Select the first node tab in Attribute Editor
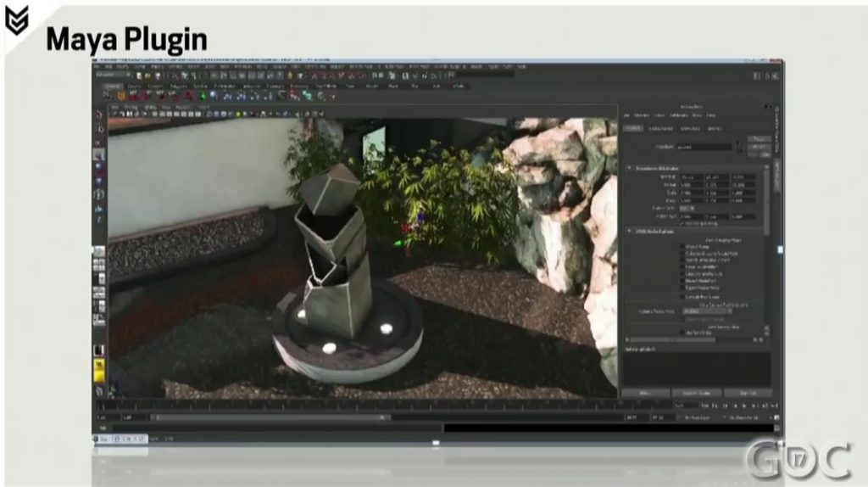The width and height of the screenshot is (868, 487). (633, 128)
